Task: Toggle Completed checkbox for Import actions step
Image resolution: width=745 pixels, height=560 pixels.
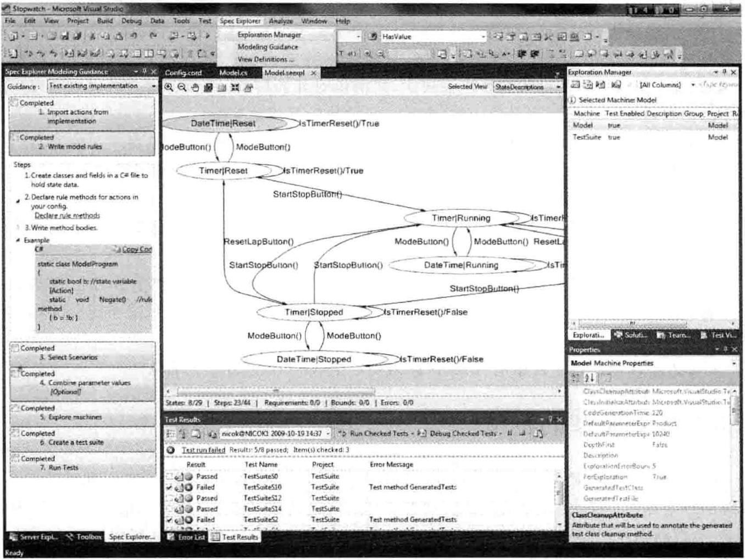Action: (15, 103)
